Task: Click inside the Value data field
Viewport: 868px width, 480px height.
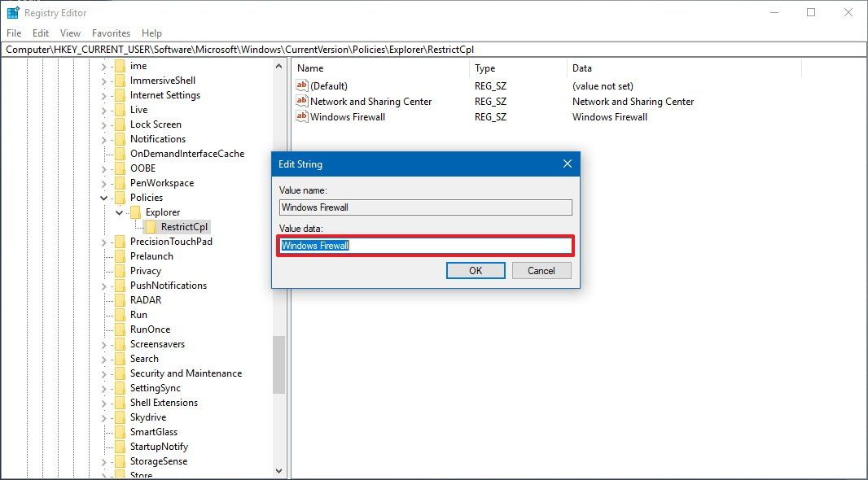Action: (423, 245)
